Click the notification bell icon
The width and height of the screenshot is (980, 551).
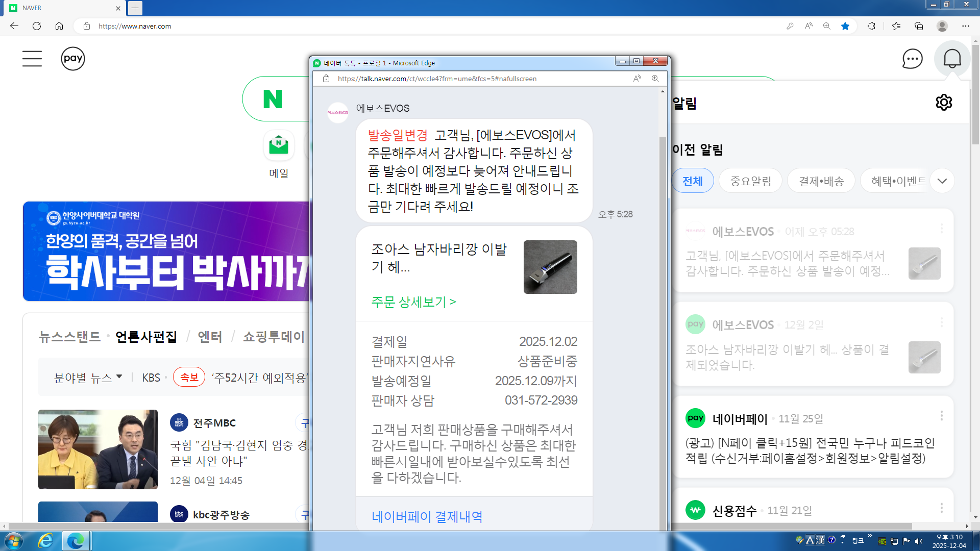(x=952, y=59)
